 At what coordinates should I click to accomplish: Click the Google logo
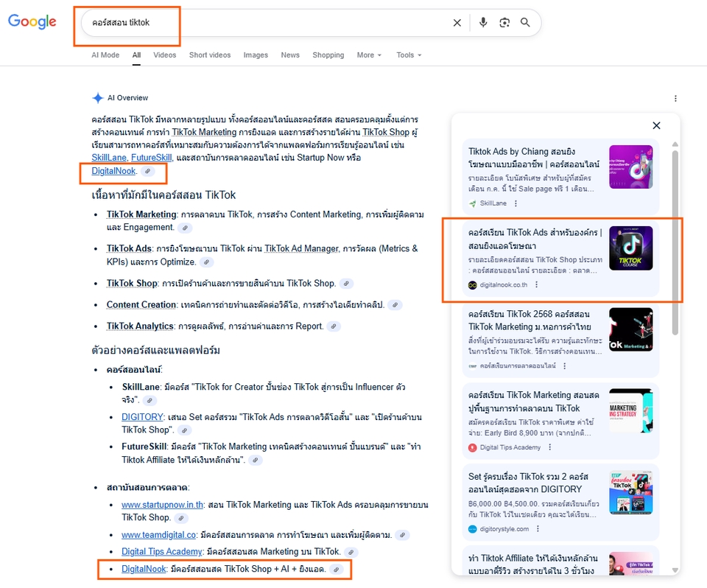(x=32, y=22)
